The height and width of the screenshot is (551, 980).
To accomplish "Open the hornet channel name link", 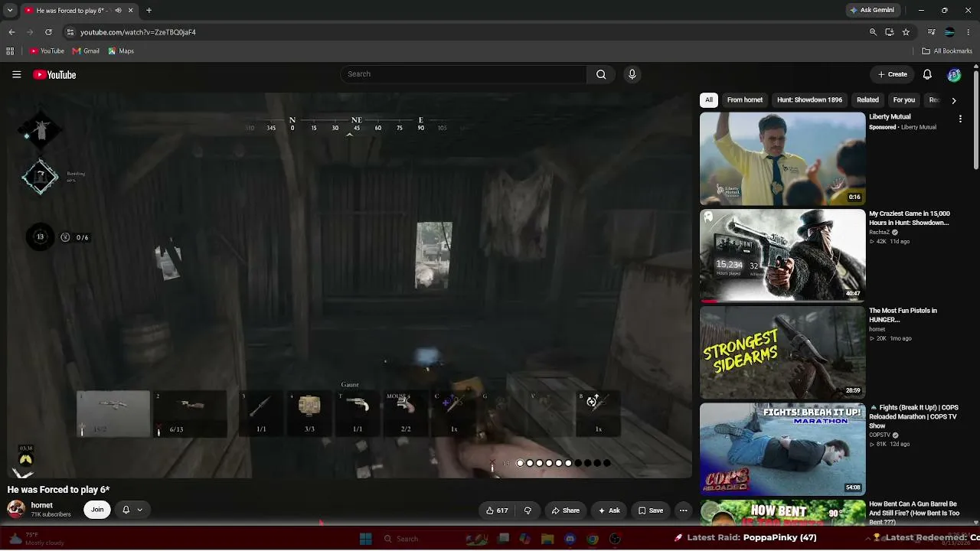I will pyautogui.click(x=42, y=505).
